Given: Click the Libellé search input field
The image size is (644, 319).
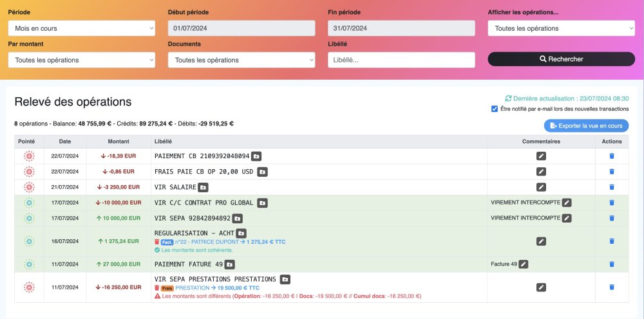Looking at the screenshot, I should pos(401,60).
